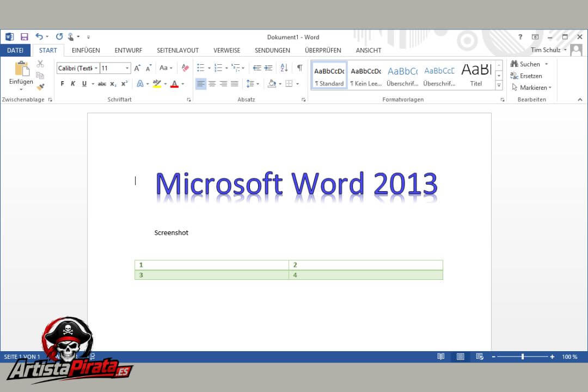Click ribbon display options icon
Screen dimensions: 588x392
pos(535,37)
